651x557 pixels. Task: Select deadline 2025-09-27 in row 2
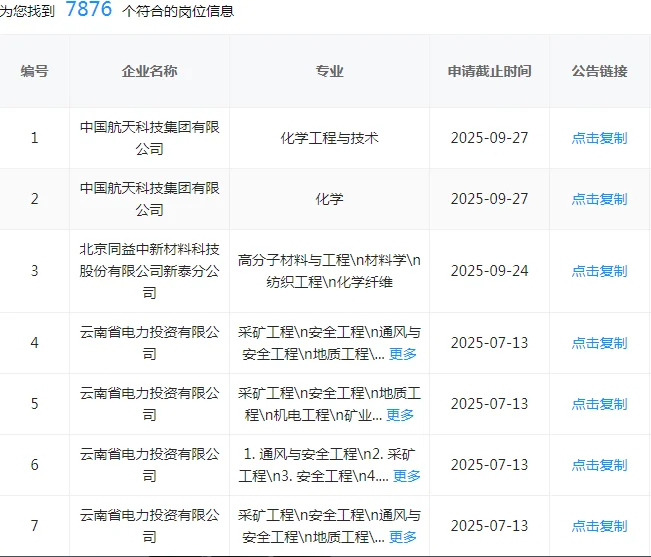point(489,199)
